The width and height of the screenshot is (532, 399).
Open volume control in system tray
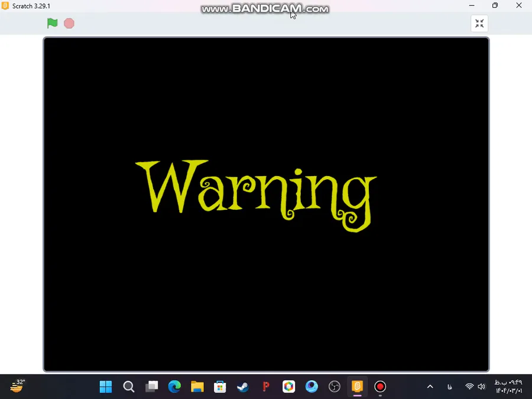point(481,387)
